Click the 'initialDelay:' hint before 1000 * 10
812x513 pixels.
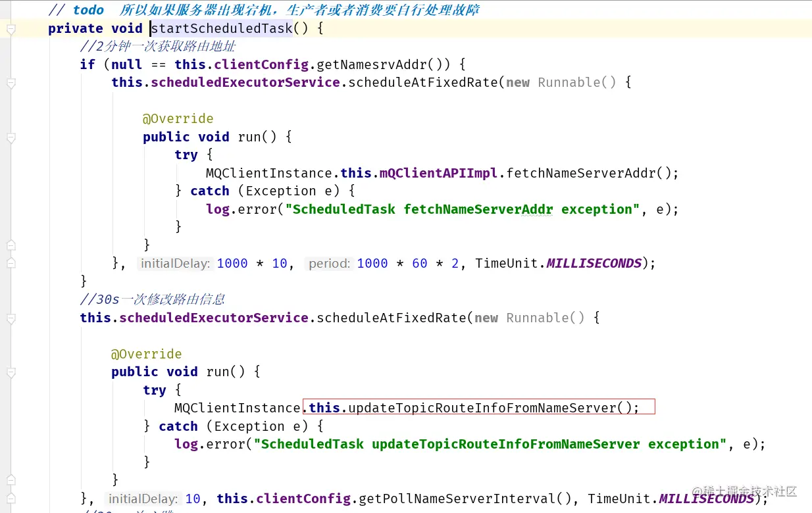click(x=175, y=264)
